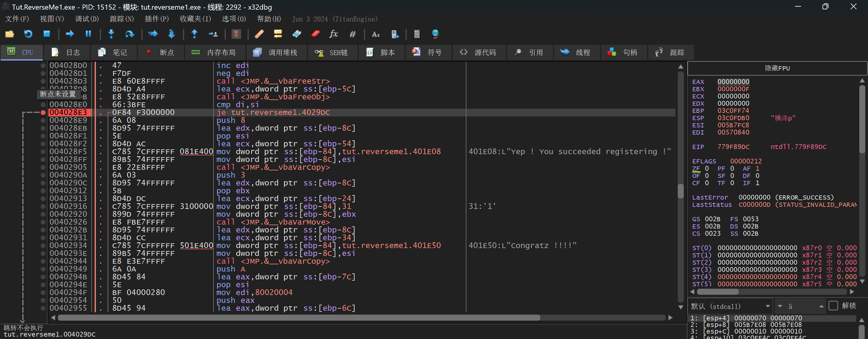Switch to the 内存布局 tab
The height and width of the screenshot is (339, 868).
[214, 52]
